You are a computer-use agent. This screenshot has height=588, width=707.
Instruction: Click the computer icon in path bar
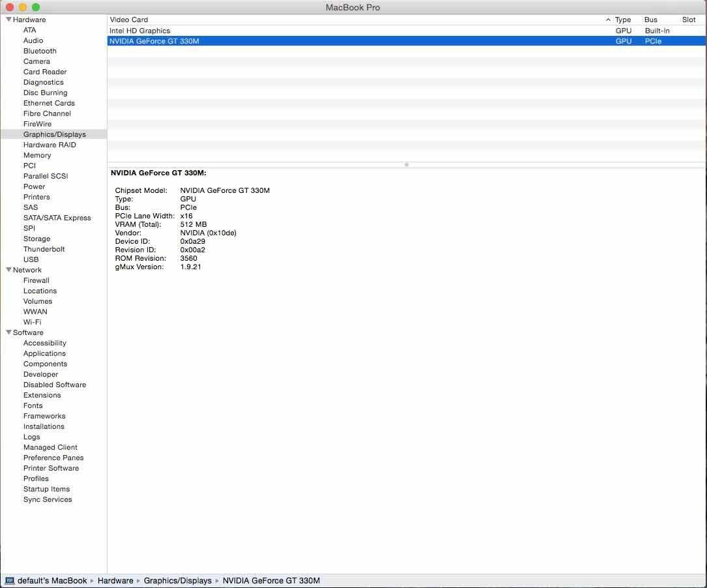click(x=10, y=581)
